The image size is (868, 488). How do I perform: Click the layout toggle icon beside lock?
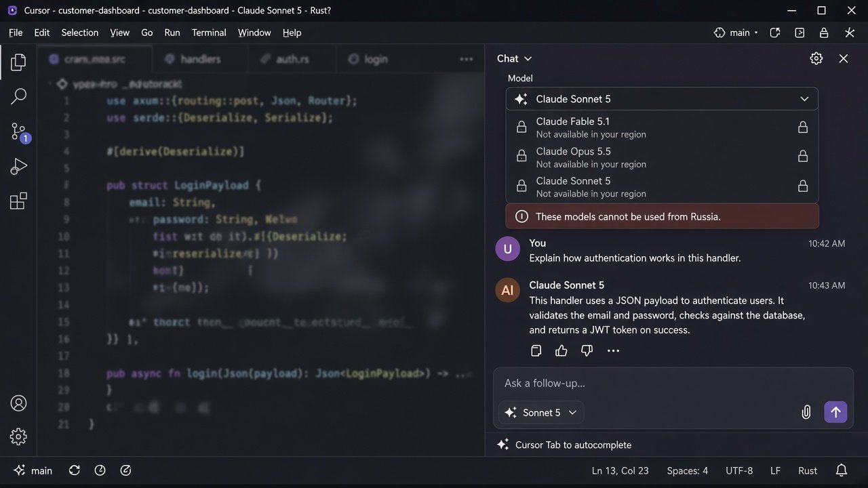[800, 33]
